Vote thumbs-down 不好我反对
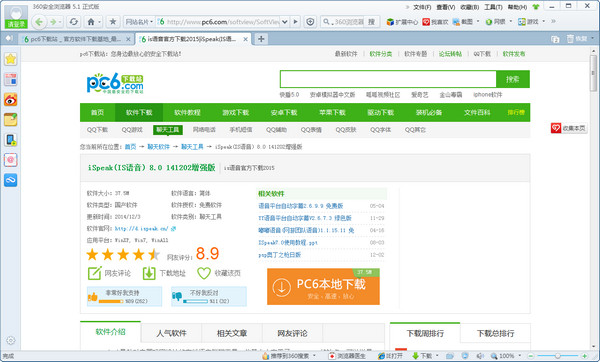Image resolution: width=600 pixels, height=362 pixels. click(209, 297)
